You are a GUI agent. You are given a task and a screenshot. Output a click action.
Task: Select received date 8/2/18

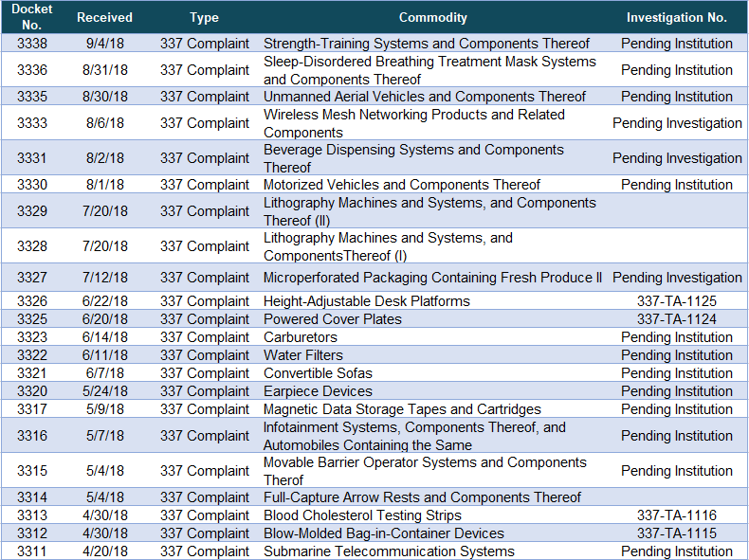pos(104,158)
